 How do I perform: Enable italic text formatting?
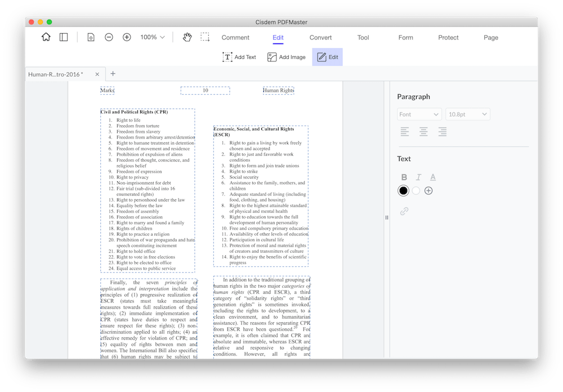418,176
